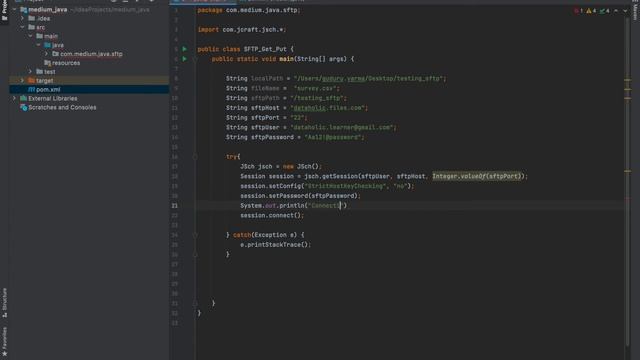Click line number 21 in gutter

tap(175, 206)
